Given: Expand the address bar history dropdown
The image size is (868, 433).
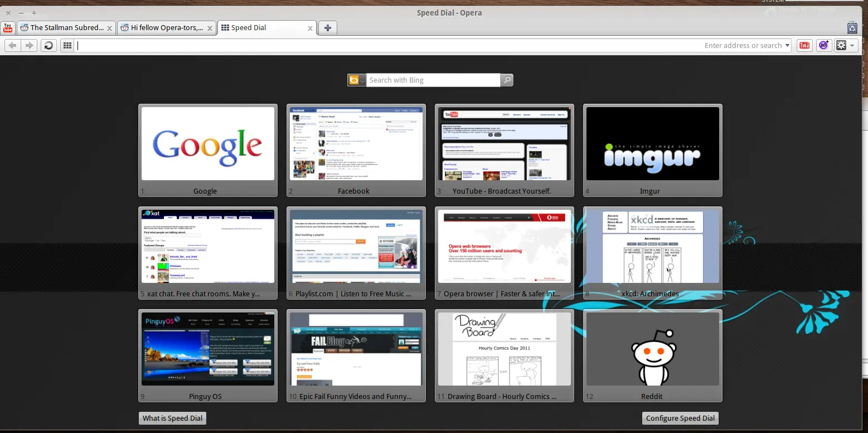Looking at the screenshot, I should click(787, 46).
